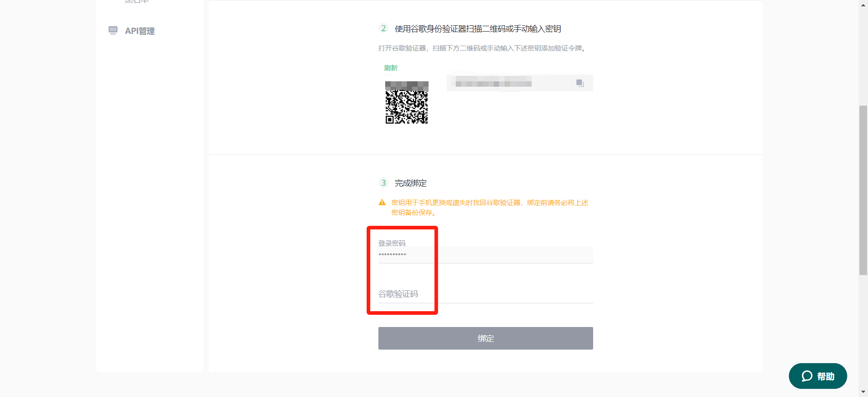The image size is (868, 397).
Task: Click the vertical scrollbar thumb
Action: pyautogui.click(x=863, y=190)
